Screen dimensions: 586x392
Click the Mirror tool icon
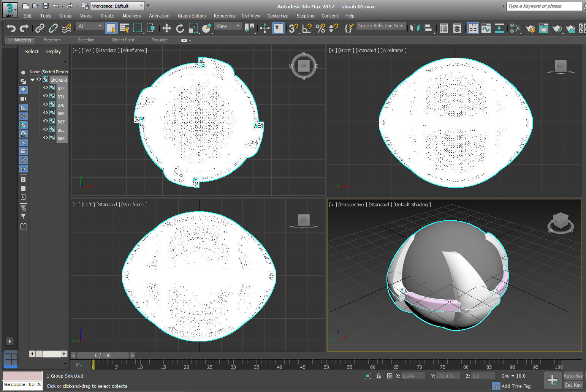[x=415, y=28]
